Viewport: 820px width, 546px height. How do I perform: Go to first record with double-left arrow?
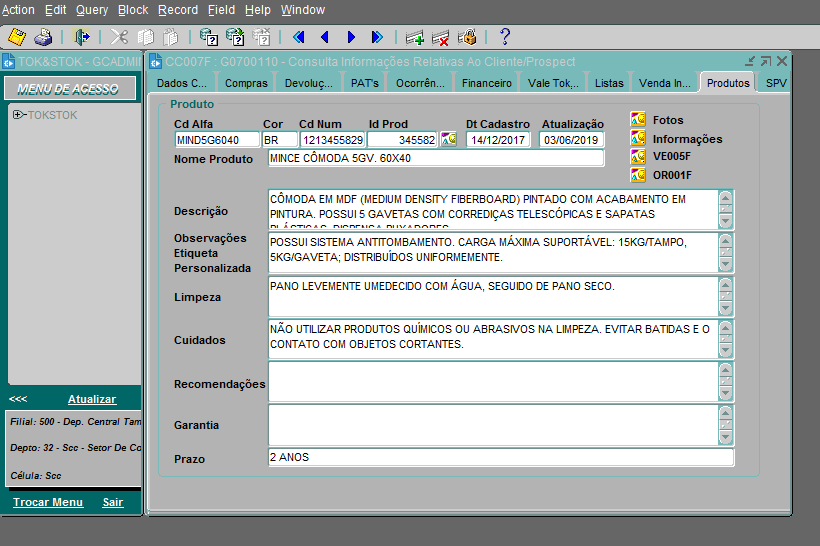click(x=299, y=37)
